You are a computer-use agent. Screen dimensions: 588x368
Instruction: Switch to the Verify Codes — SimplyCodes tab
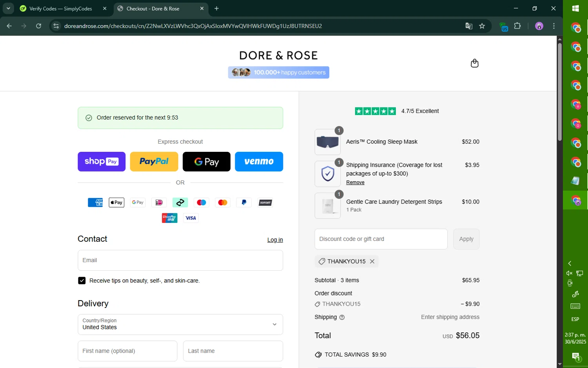(x=61, y=9)
